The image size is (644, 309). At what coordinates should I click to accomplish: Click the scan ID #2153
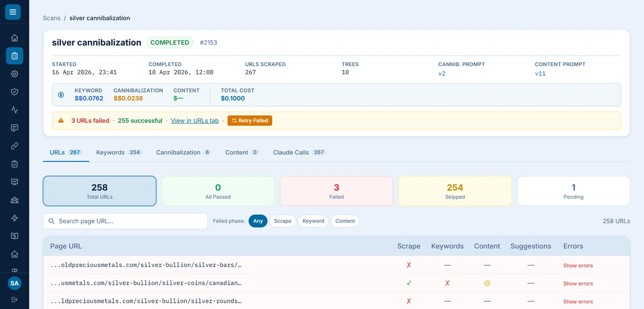(x=208, y=43)
